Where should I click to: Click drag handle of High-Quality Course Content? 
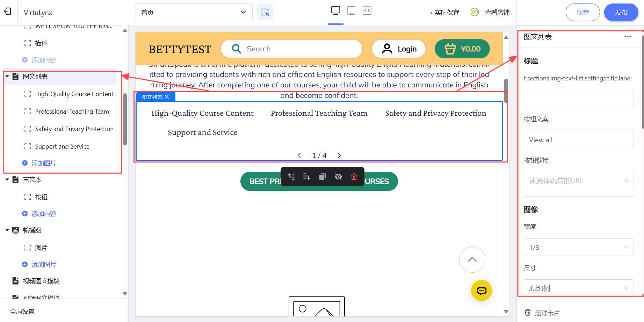28,94
